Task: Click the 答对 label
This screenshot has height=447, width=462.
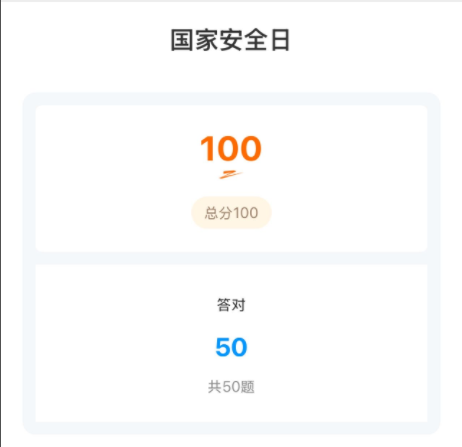Action: coord(231,305)
